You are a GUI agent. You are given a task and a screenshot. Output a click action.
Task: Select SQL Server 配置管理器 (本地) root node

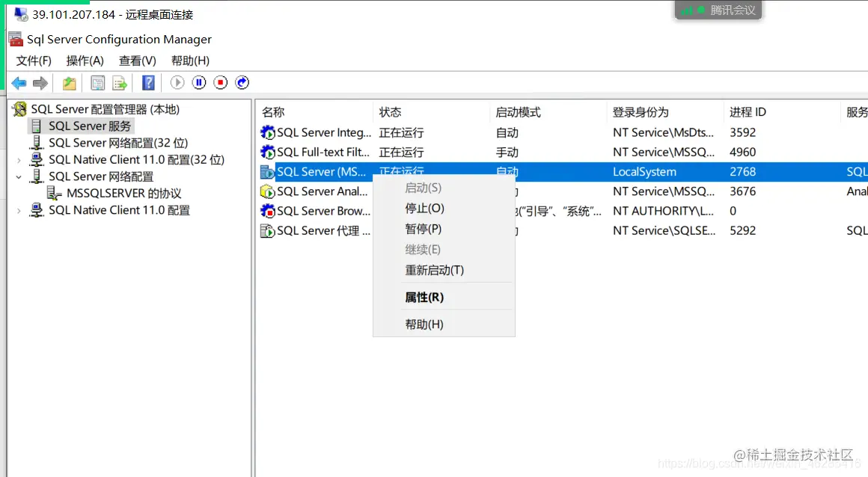[x=106, y=110]
